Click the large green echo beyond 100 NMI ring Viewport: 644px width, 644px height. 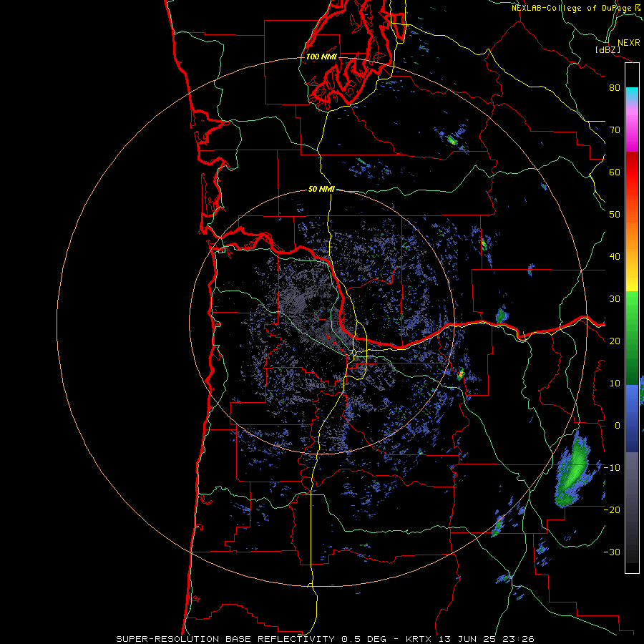click(x=574, y=469)
